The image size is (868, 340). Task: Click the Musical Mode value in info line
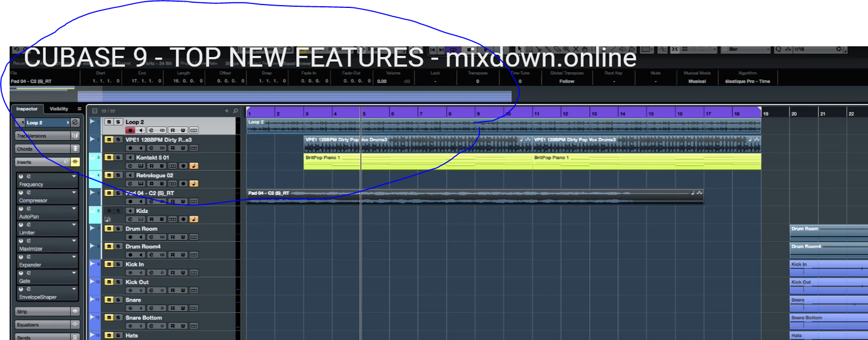click(x=697, y=81)
